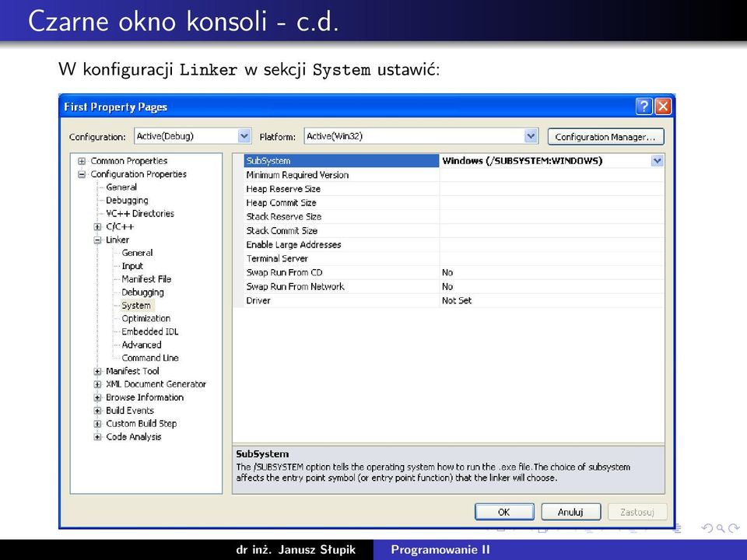
Task: Open the Platform dropdown
Action: 531,136
